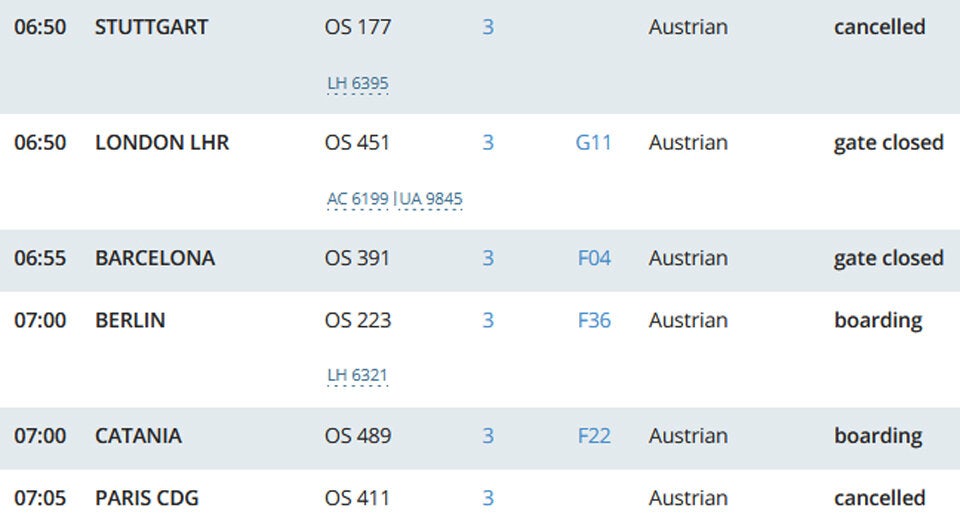Select the STUTTGART destination row
This screenshot has width=960, height=520.
click(151, 27)
